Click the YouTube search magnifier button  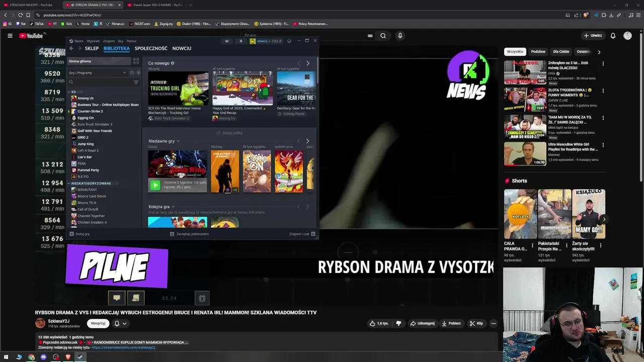click(x=383, y=36)
